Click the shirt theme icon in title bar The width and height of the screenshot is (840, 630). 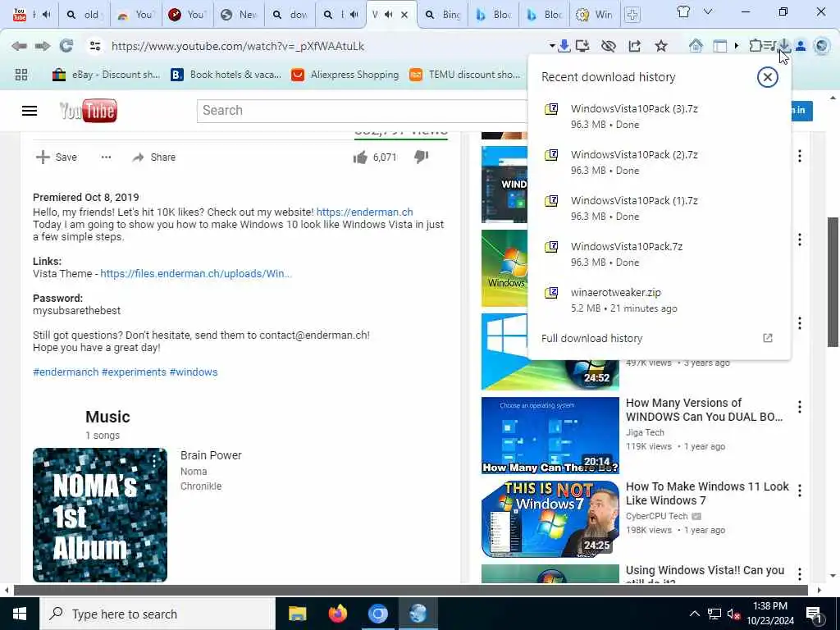(683, 11)
